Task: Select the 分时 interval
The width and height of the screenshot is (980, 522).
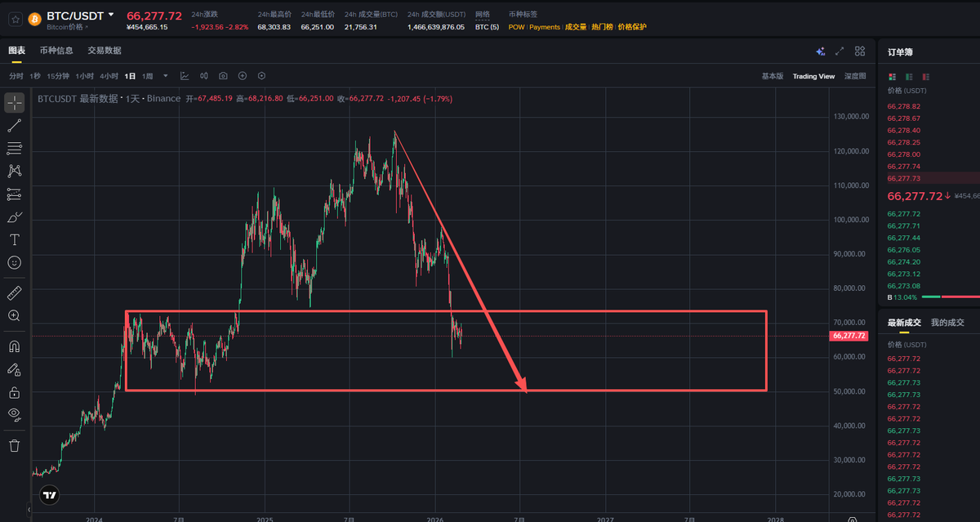Action: click(x=16, y=76)
